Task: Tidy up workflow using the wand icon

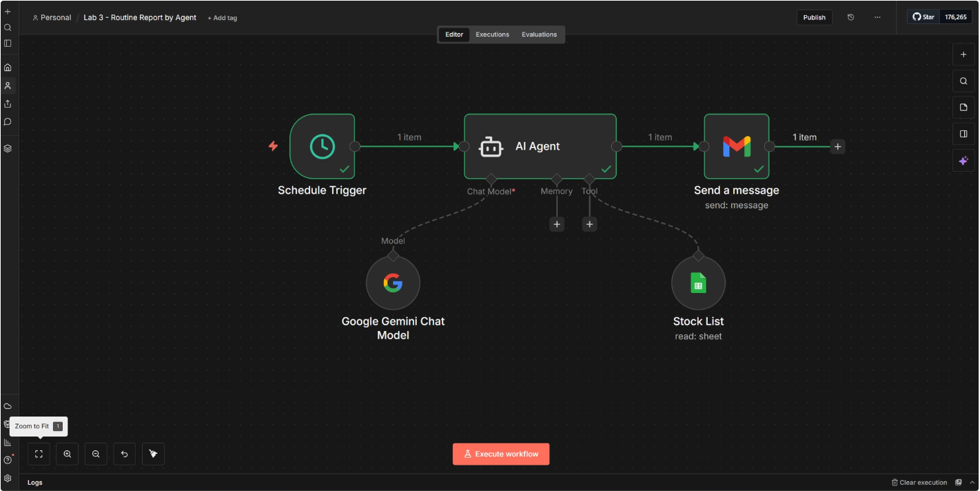Action: pos(153,454)
